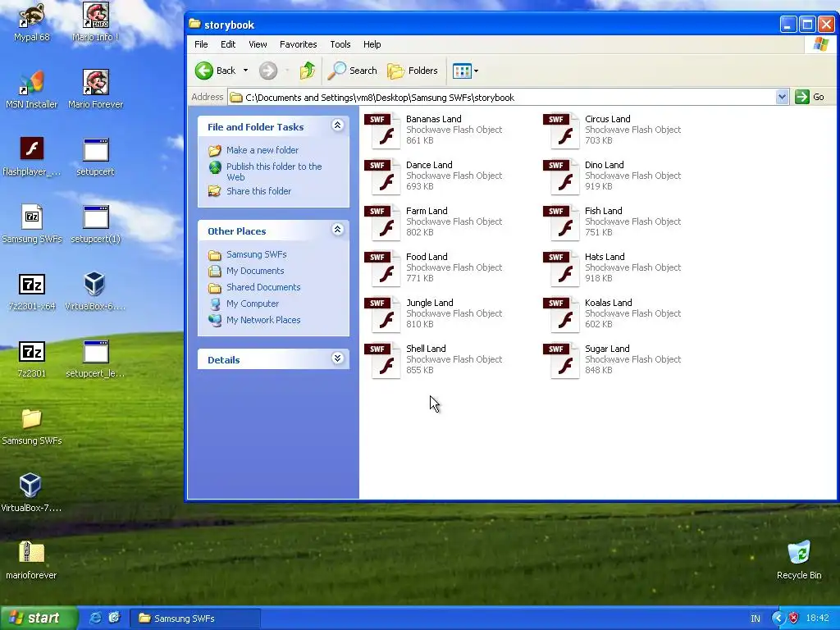The height and width of the screenshot is (630, 840).
Task: Open the File menu
Action: pos(201,44)
